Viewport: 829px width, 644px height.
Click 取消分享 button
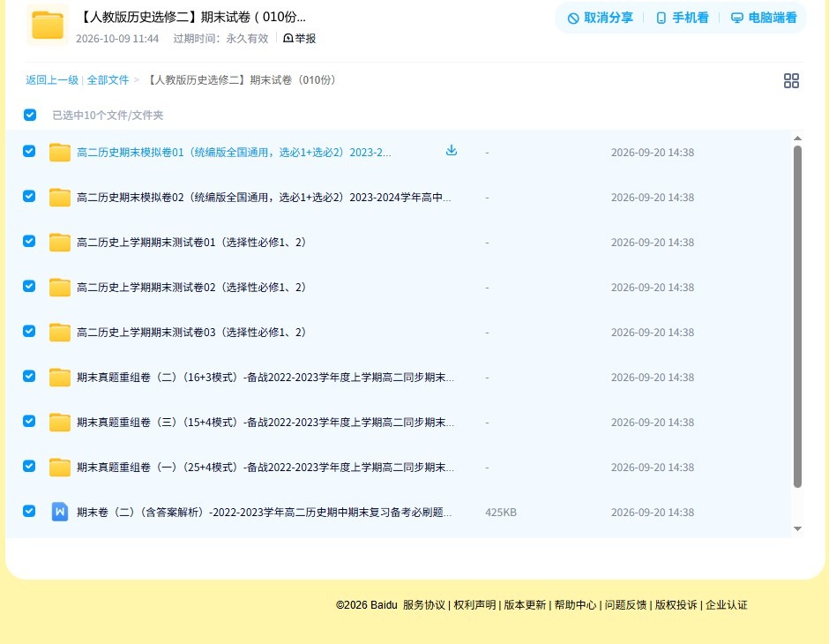600,18
